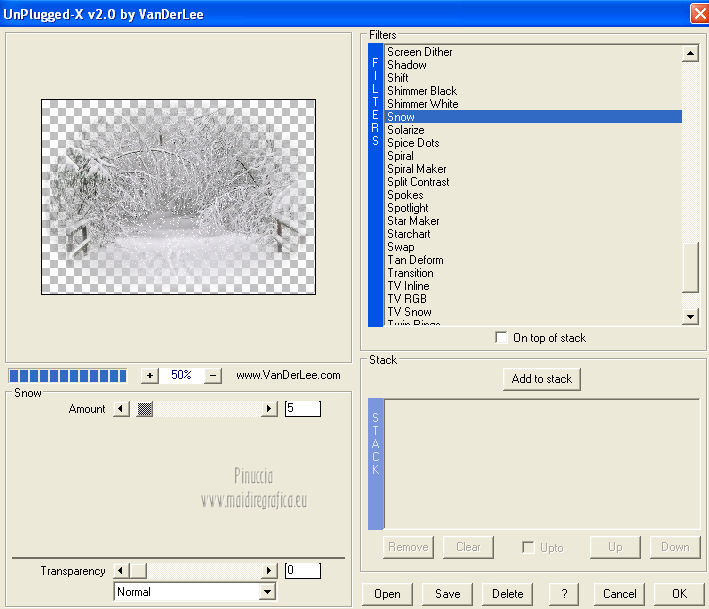Select the TV RGB filter

[533, 299]
